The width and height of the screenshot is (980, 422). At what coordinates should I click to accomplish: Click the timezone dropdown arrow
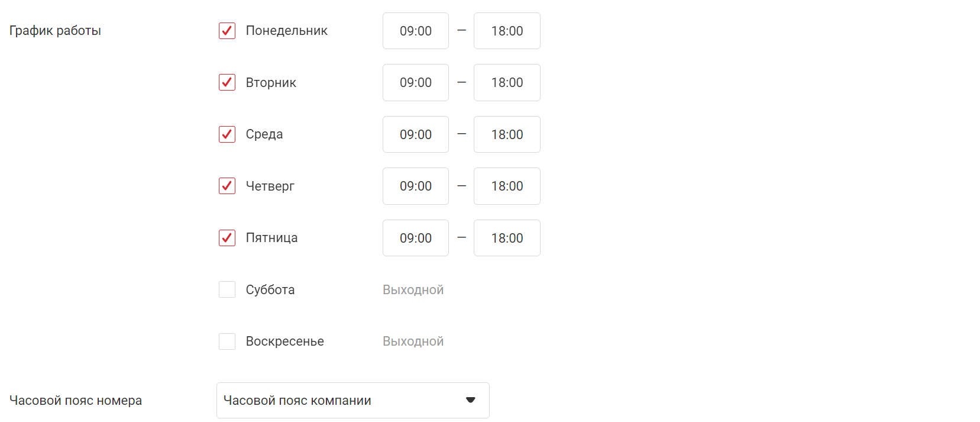point(471,400)
